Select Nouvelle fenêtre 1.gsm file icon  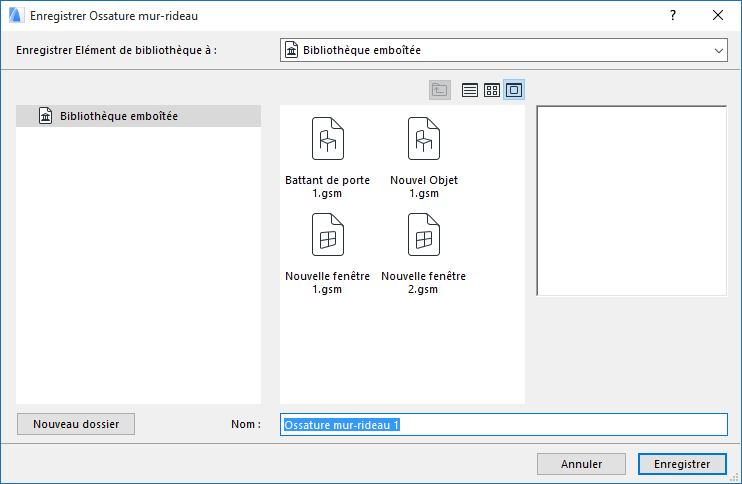click(328, 235)
